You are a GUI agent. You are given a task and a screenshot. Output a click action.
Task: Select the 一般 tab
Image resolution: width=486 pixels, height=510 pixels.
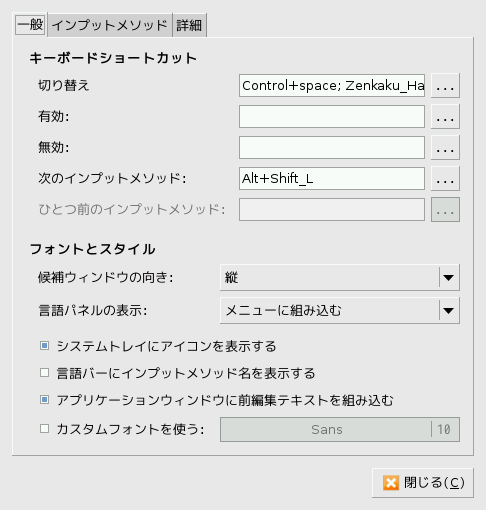tap(30, 24)
